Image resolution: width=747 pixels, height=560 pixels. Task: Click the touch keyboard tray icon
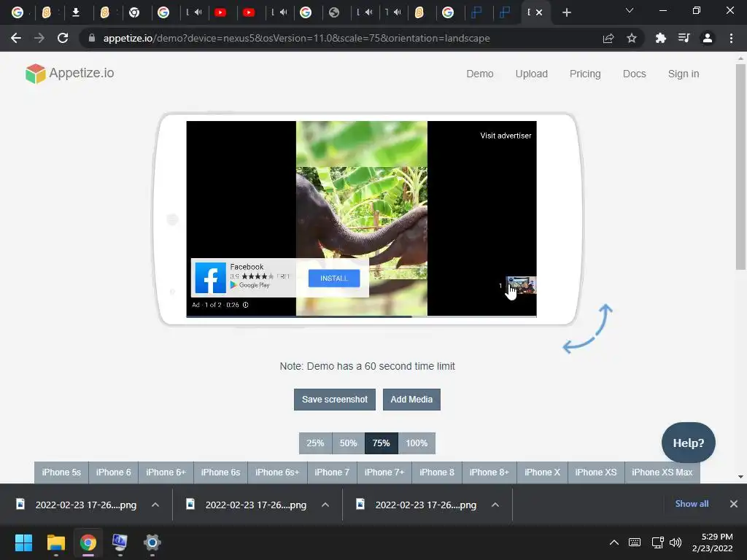[635, 542]
